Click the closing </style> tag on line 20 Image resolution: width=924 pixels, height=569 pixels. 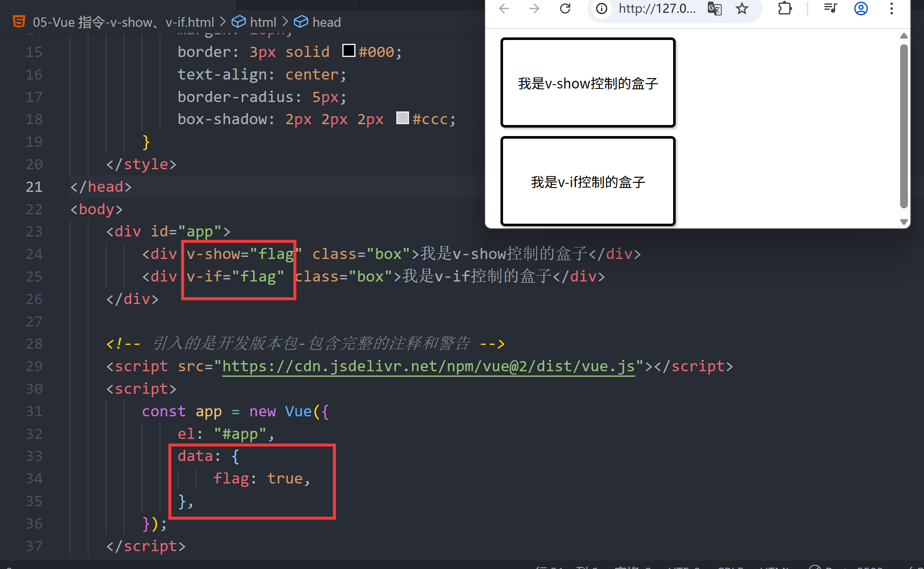[x=141, y=164]
